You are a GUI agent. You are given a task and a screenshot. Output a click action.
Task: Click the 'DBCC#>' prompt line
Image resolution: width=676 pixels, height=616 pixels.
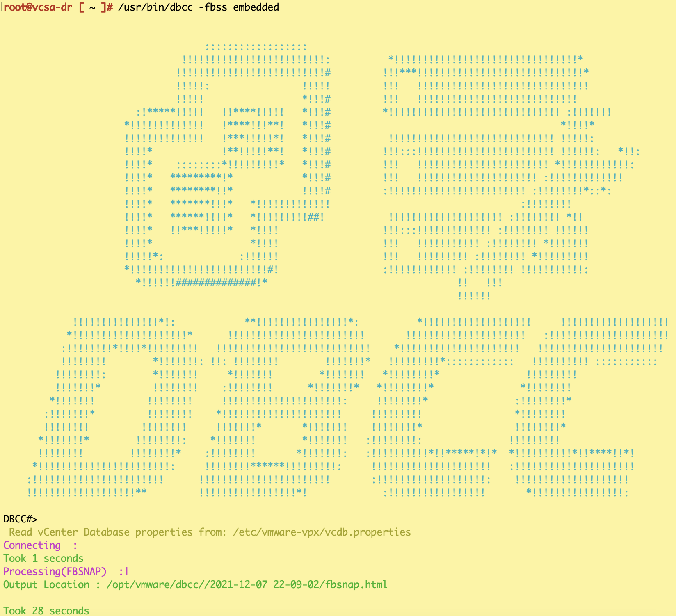coord(21,519)
